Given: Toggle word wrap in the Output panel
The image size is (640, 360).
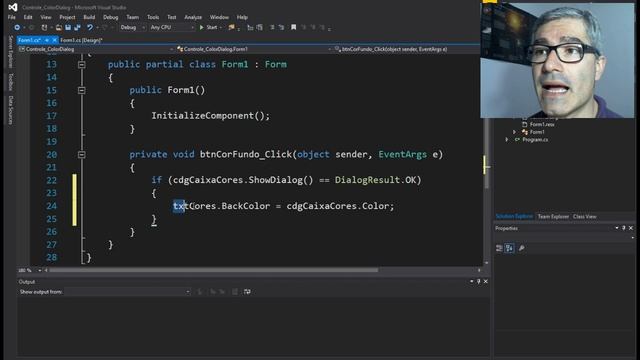Looking at the screenshot, I should (247, 292).
